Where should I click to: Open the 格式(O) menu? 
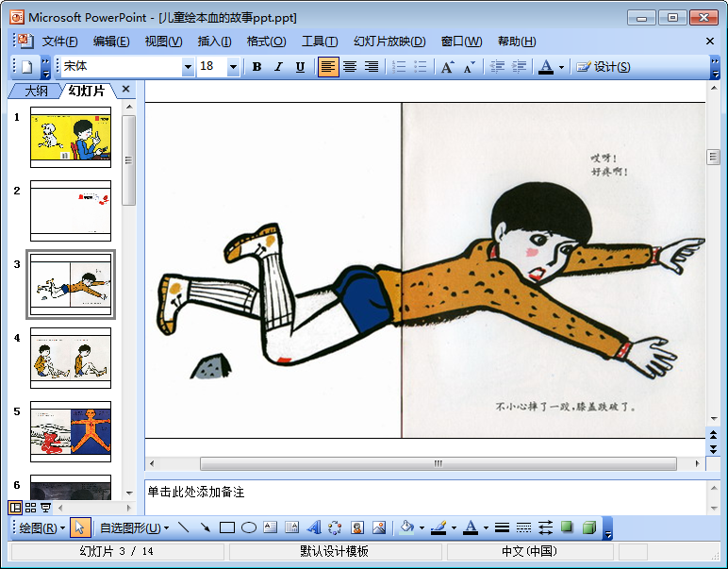pyautogui.click(x=267, y=42)
